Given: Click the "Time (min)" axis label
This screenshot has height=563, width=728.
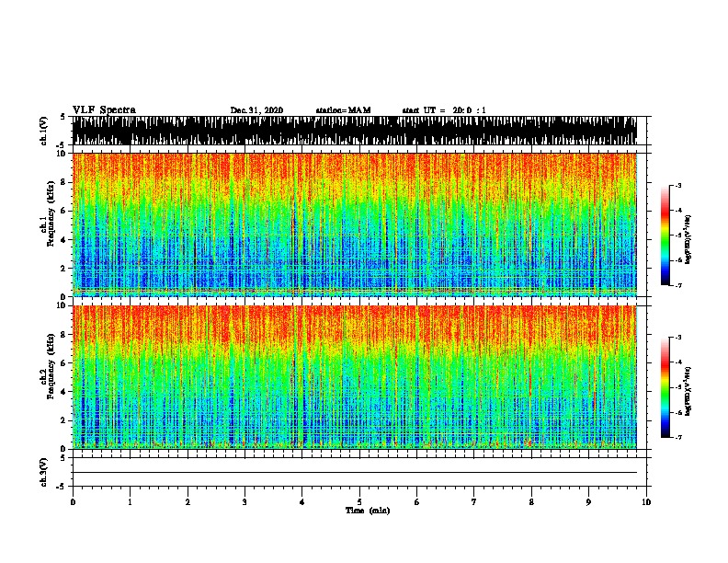Looking at the screenshot, I should [x=368, y=511].
